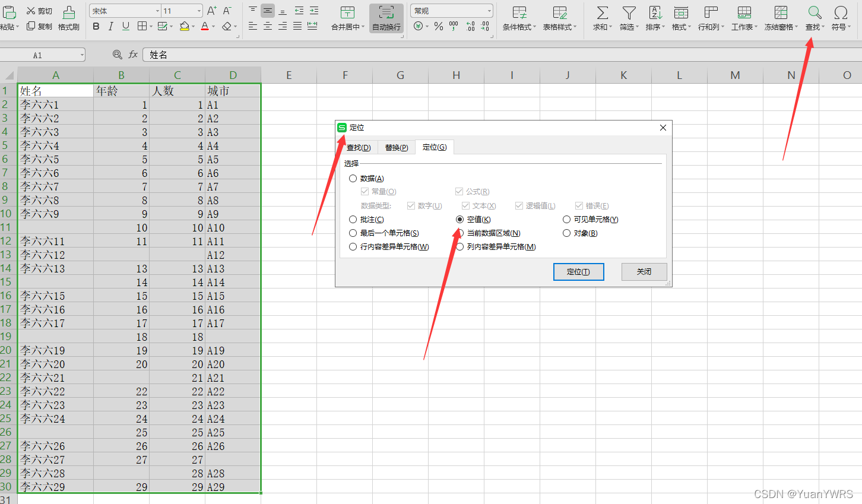Toggle Italic formatting
This screenshot has width=862, height=504.
coord(111,26)
